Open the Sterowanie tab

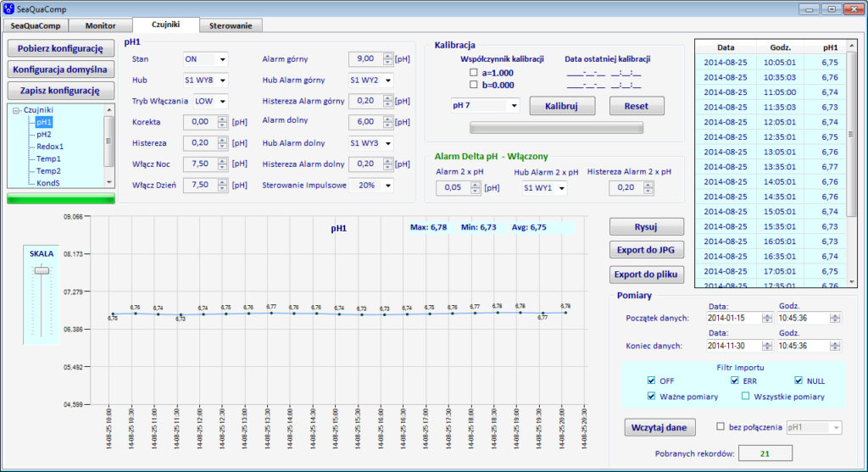(x=231, y=25)
